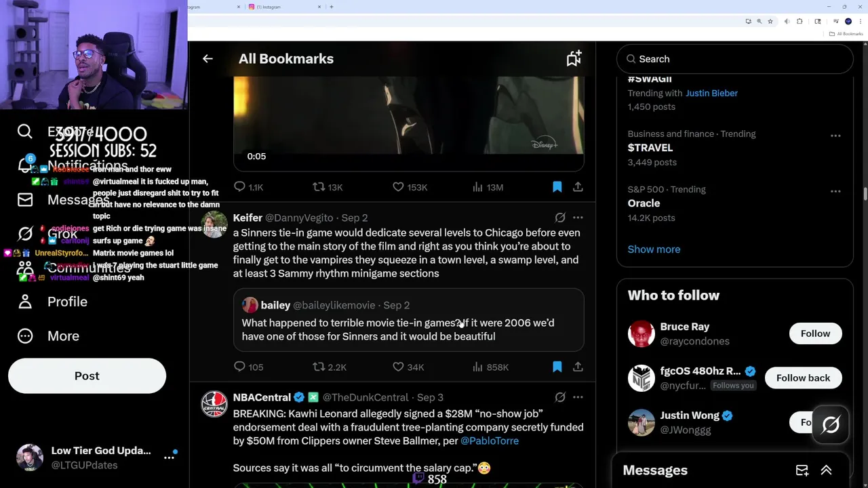Follow Bruce Ray
The image size is (868, 488).
(815, 333)
